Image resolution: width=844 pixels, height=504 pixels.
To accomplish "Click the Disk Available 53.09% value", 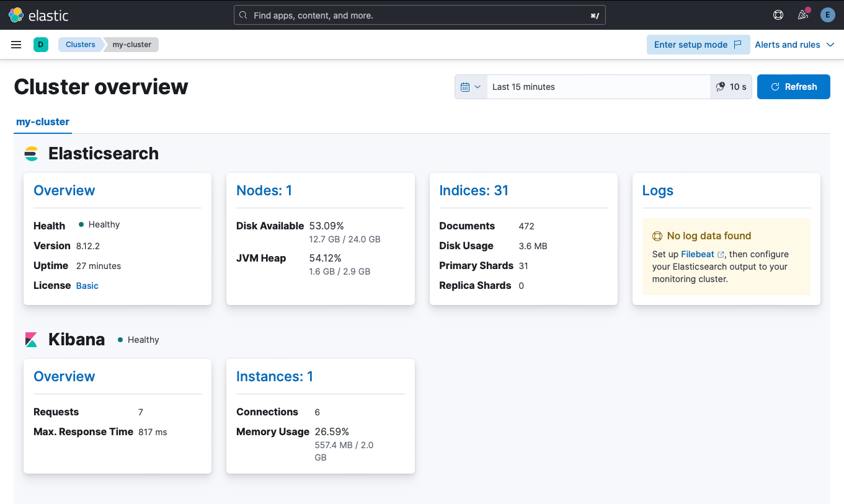I will (x=326, y=226).
